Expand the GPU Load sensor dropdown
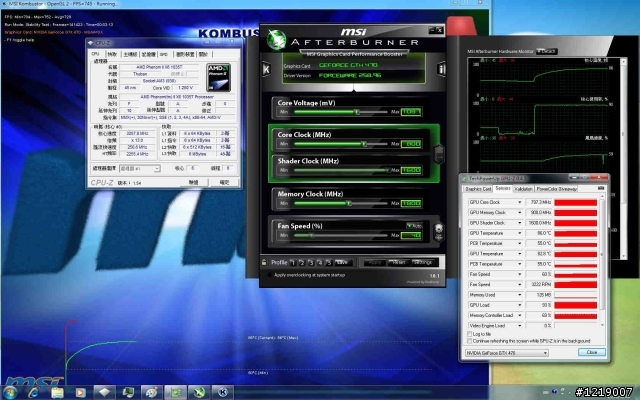This screenshot has width=640, height=400. pyautogui.click(x=520, y=305)
